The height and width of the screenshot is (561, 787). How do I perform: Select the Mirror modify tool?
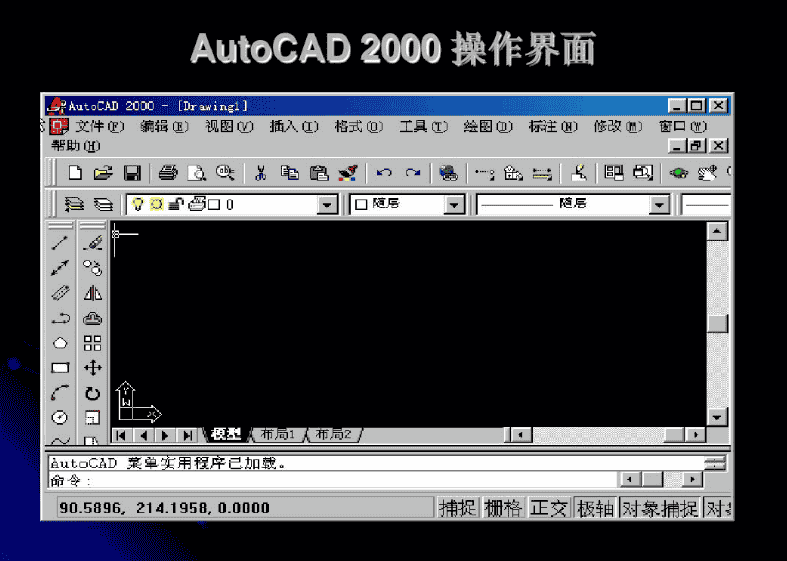(92, 293)
